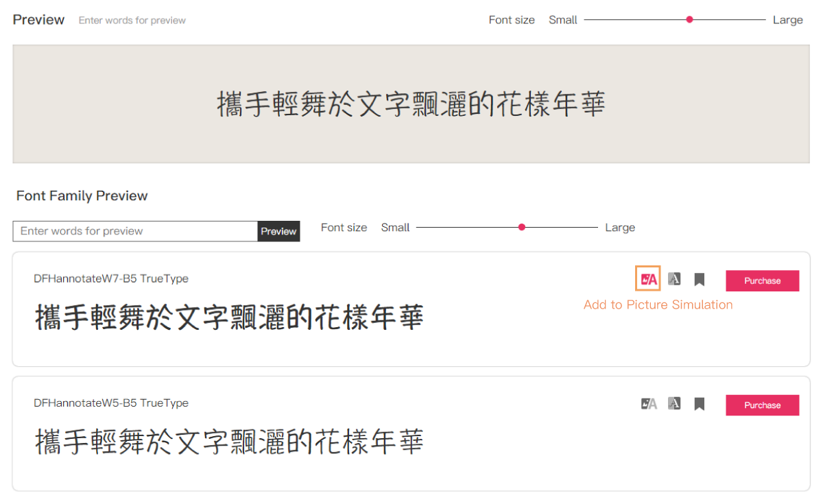823x504 pixels.
Task: Bookmark the DFHannotateW7-B5 font
Action: point(699,280)
